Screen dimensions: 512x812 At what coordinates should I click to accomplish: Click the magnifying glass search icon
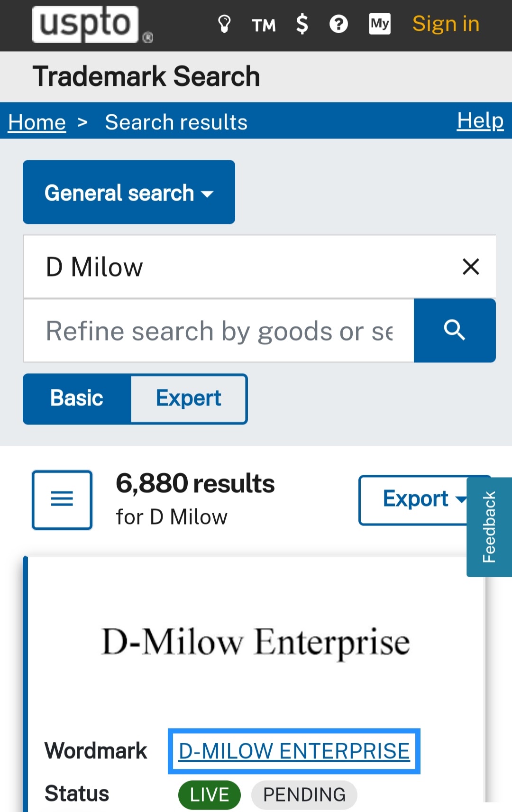coord(454,331)
